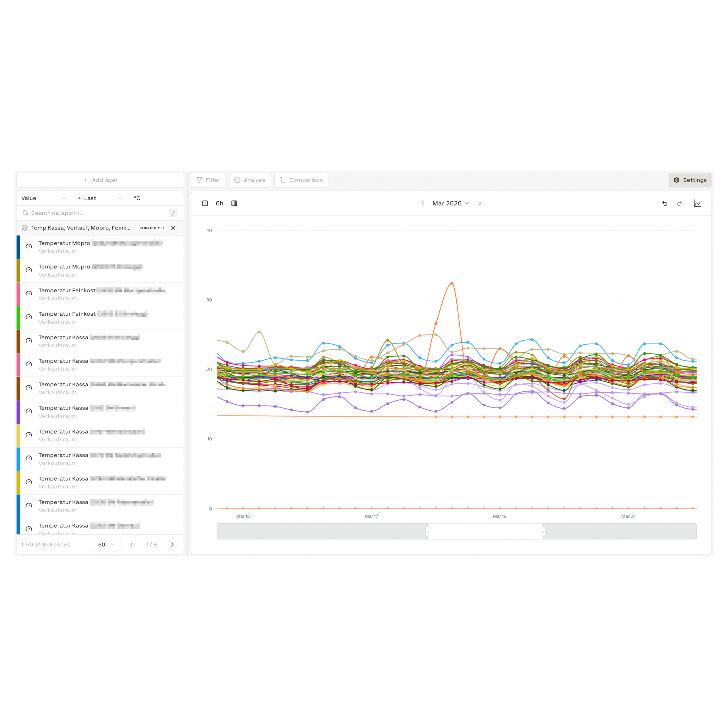This screenshot has width=728, height=728.
Task: Click gauge icon of first Temperatur Mopro series
Action: pos(29,247)
